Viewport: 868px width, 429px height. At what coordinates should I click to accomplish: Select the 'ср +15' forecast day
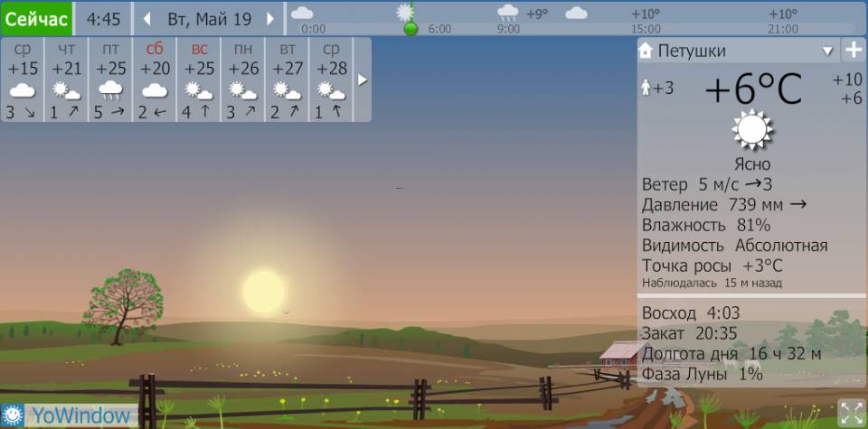click(x=23, y=79)
